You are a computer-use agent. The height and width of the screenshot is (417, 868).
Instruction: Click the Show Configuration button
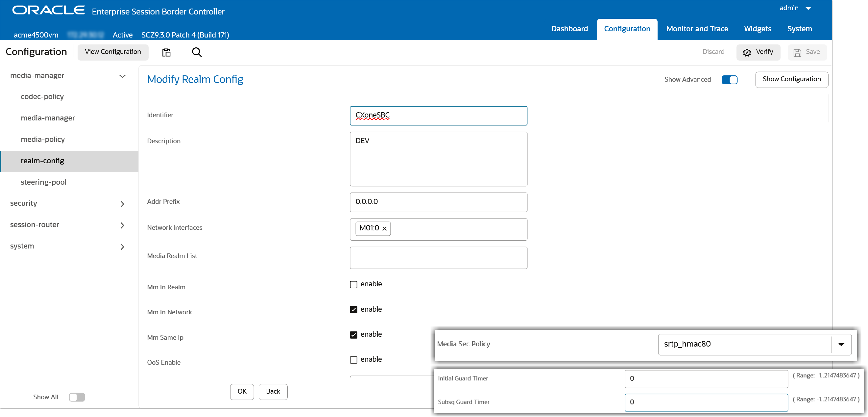pos(791,79)
